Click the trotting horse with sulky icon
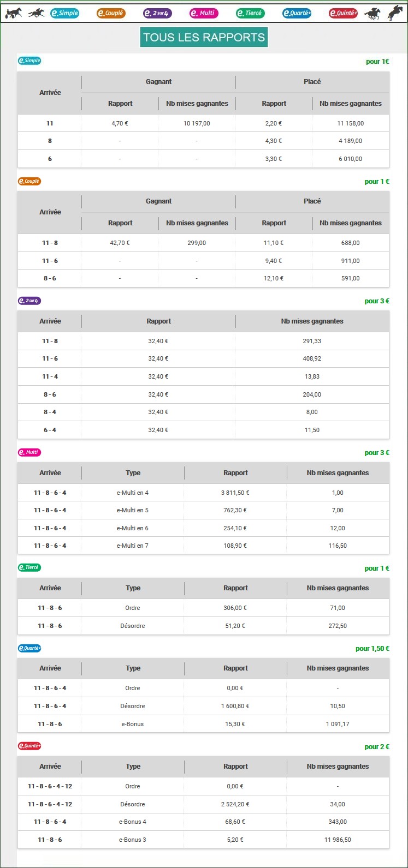The height and width of the screenshot is (868, 408). [14, 13]
